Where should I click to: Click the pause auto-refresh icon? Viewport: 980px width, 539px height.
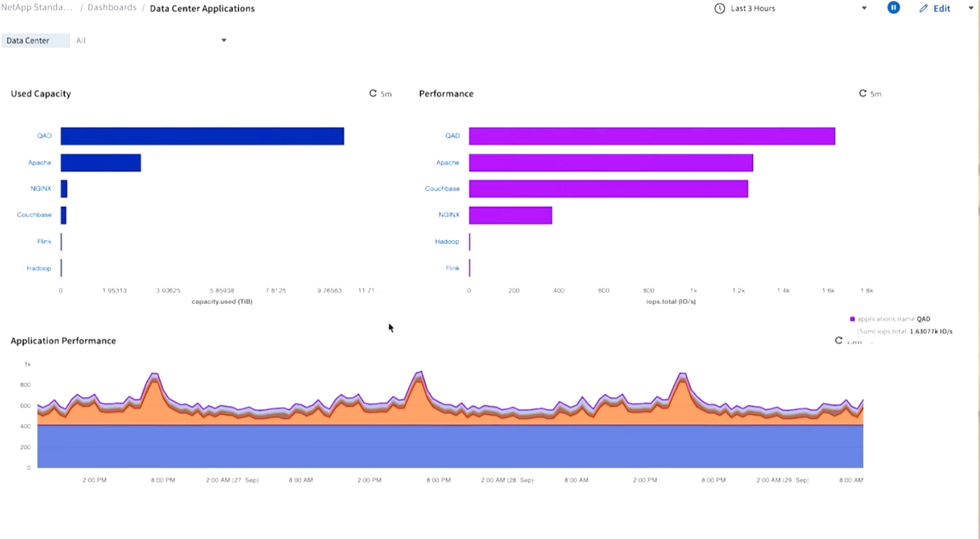(893, 8)
